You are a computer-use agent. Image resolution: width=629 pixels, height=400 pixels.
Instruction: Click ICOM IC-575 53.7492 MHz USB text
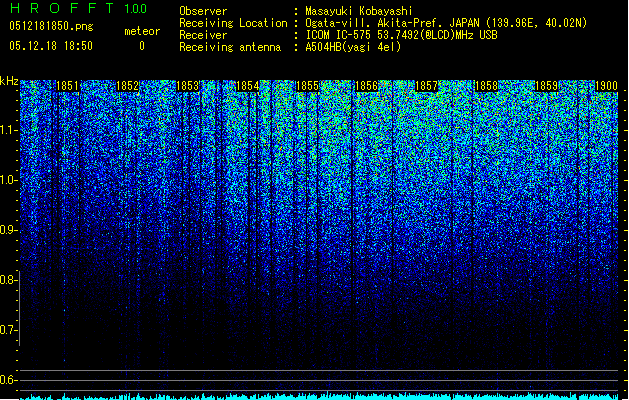pyautogui.click(x=401, y=35)
